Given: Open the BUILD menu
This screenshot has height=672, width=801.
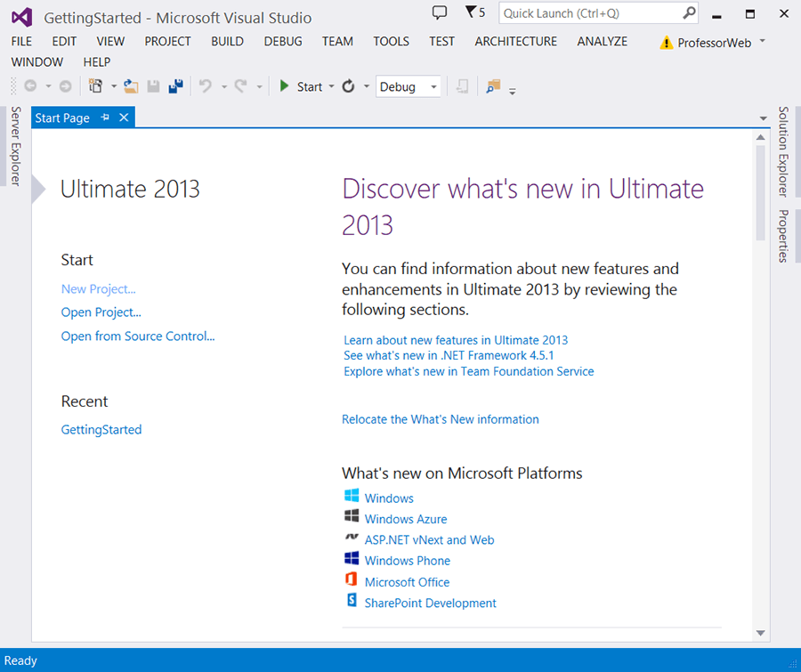Looking at the screenshot, I should coord(227,42).
